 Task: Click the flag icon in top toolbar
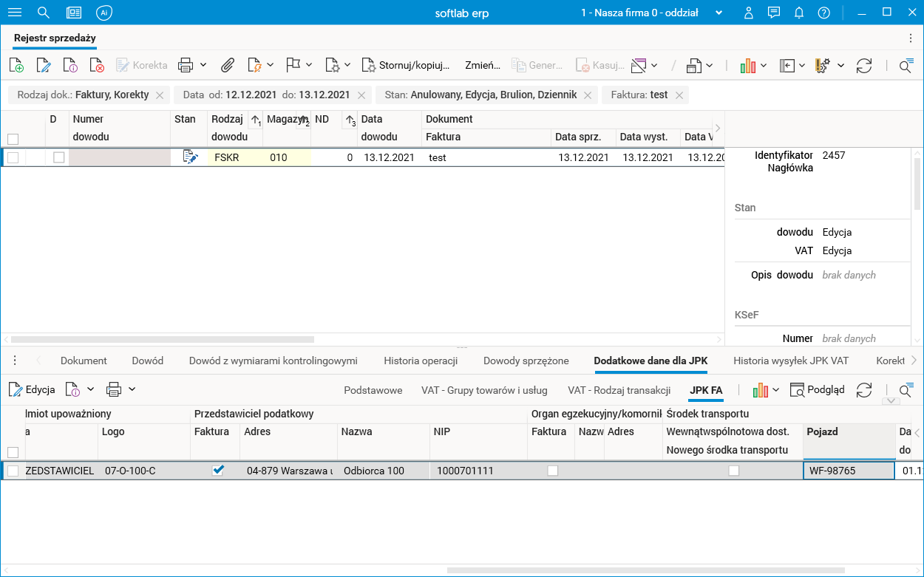coord(293,66)
